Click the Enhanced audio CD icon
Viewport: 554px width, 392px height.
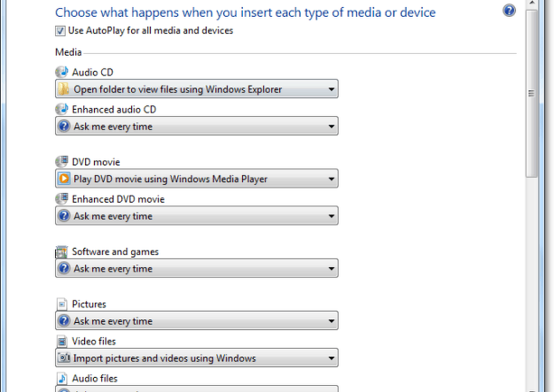coord(61,109)
